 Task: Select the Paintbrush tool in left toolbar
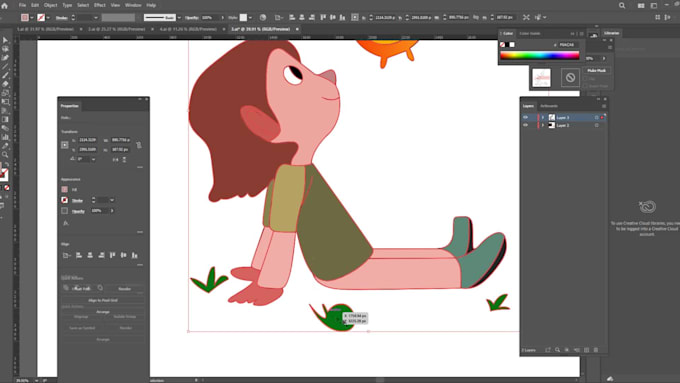click(5, 75)
